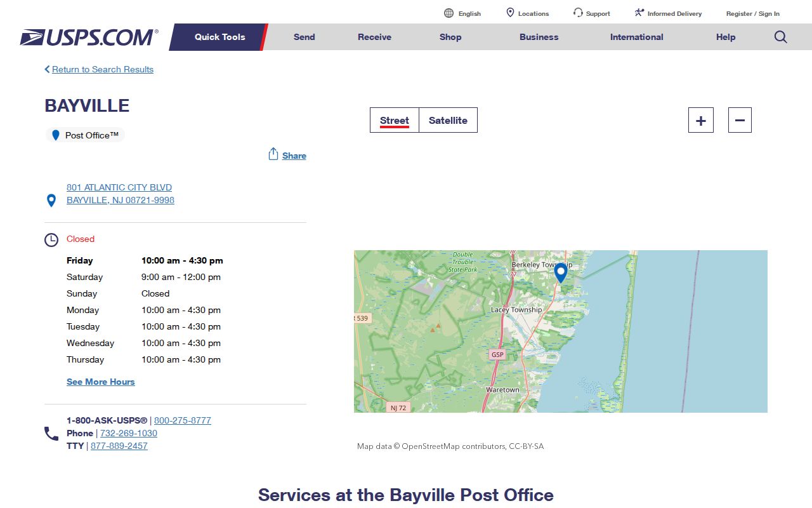
Task: Open the search magnifier icon
Action: [x=781, y=37]
